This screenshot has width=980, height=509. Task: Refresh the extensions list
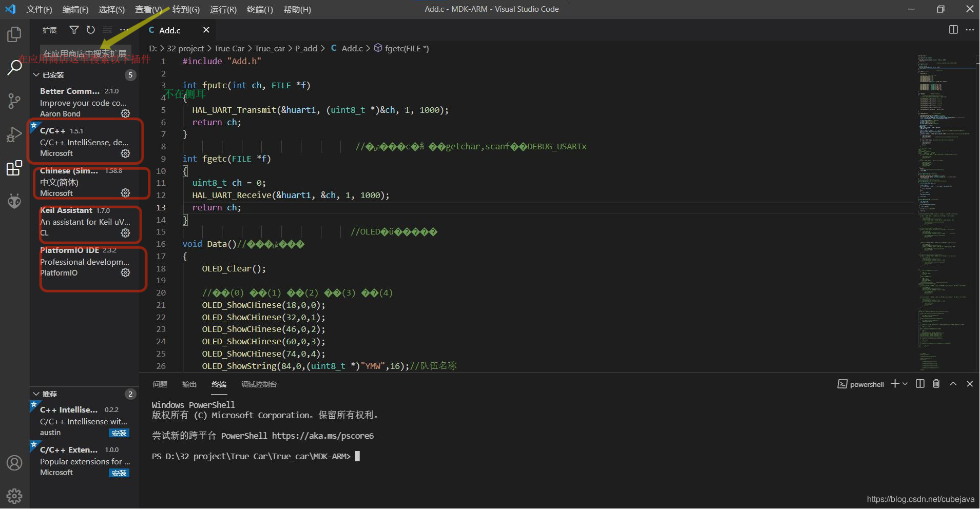[91, 30]
